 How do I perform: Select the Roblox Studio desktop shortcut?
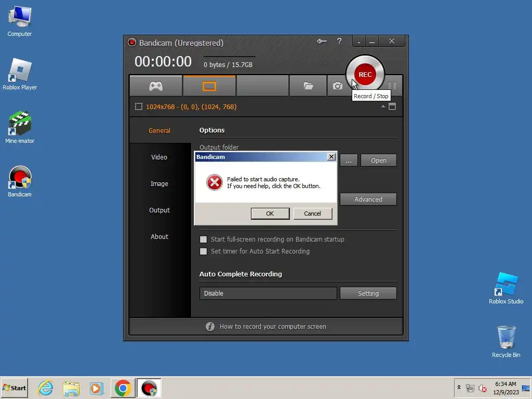tap(506, 288)
